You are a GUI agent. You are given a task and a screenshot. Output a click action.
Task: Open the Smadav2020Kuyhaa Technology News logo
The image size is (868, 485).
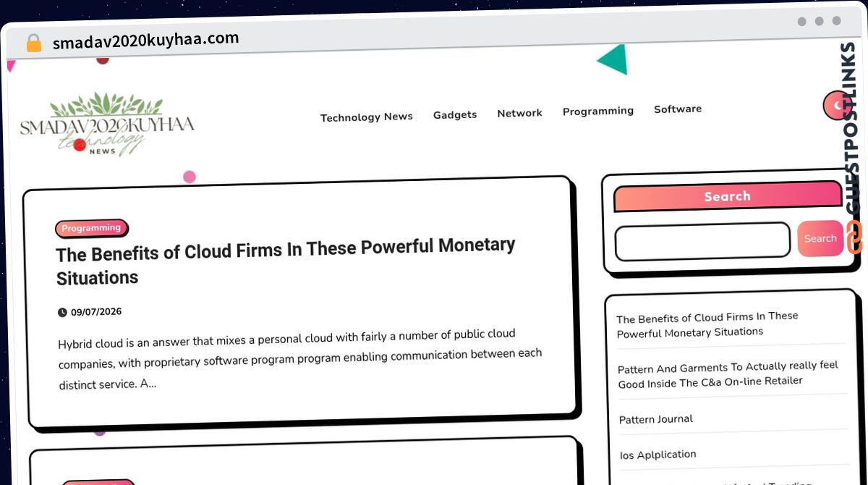click(108, 125)
